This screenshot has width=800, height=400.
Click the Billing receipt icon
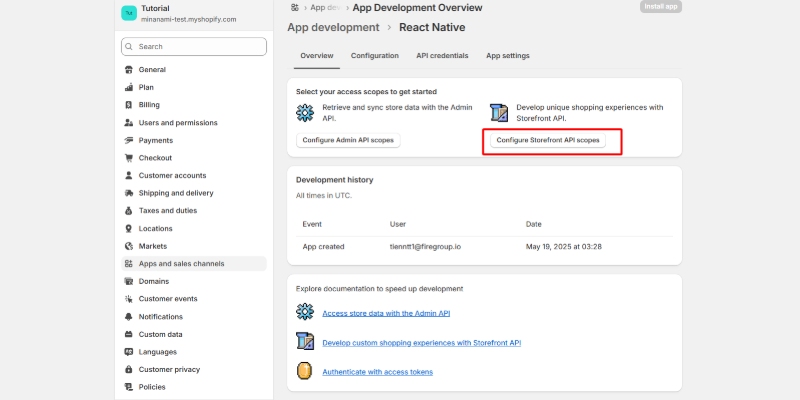point(129,105)
